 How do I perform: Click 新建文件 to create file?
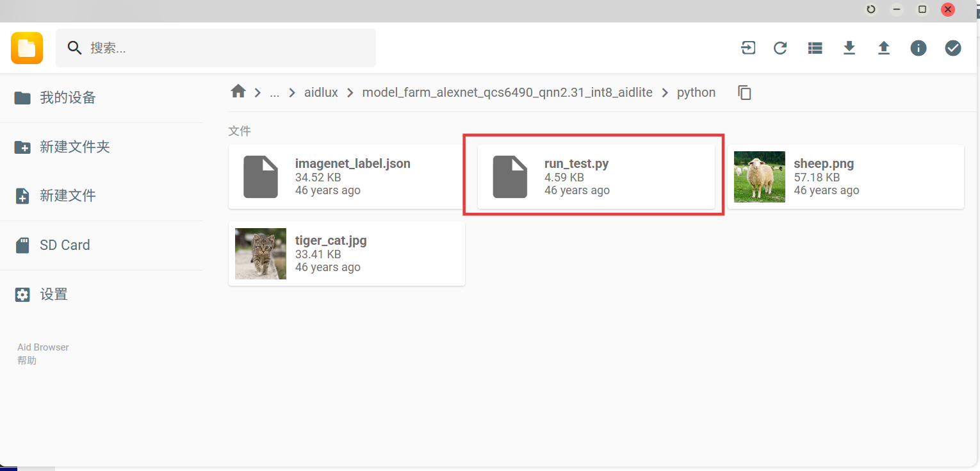click(67, 195)
